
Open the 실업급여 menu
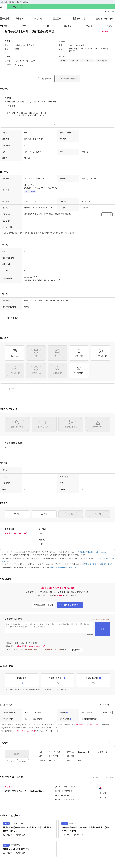tap(57, 19)
